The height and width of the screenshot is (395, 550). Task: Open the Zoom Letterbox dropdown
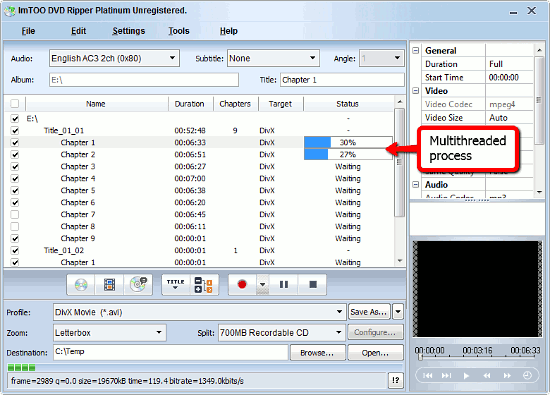(109, 333)
